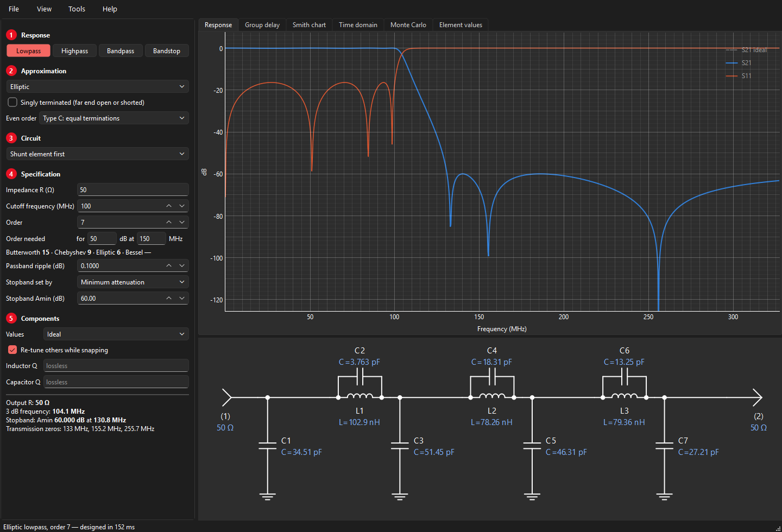The height and width of the screenshot is (532, 782).
Task: Open the View menu
Action: (44, 9)
